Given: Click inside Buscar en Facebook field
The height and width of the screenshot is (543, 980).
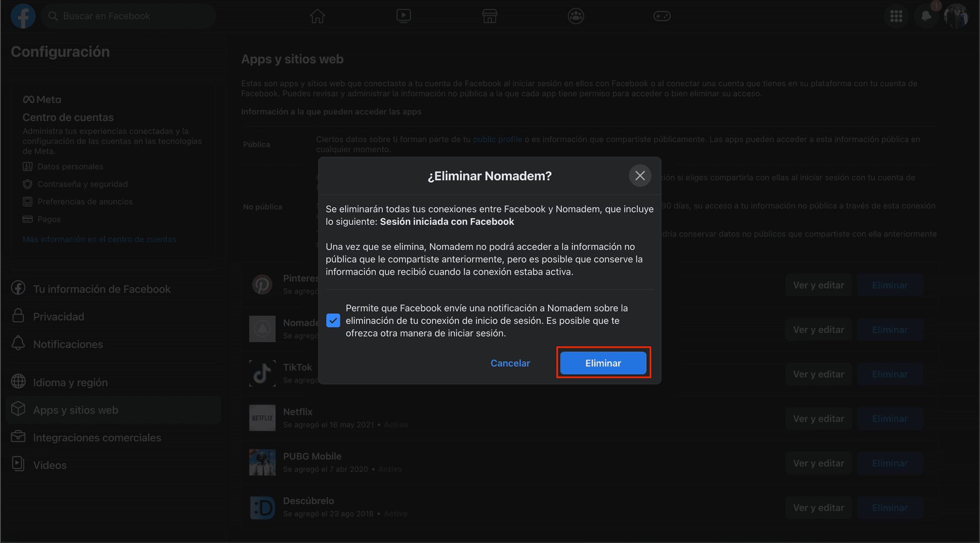Looking at the screenshot, I should [129, 16].
